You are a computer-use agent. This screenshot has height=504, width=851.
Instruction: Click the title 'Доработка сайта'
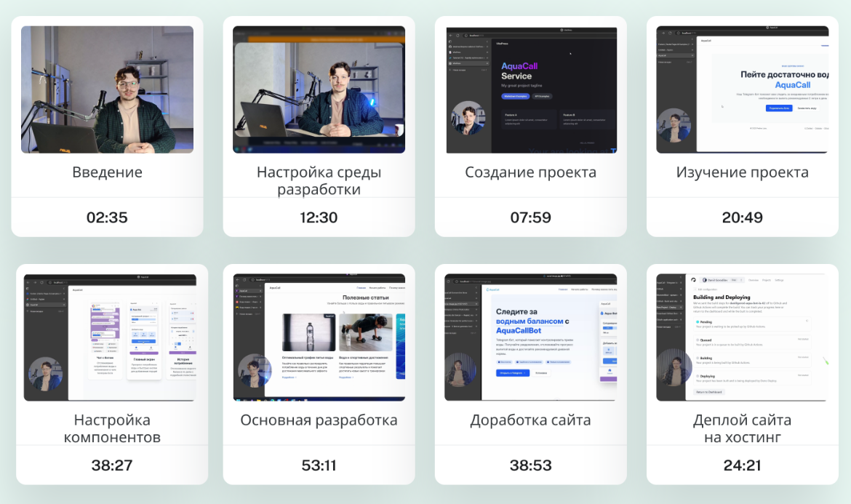point(530,420)
